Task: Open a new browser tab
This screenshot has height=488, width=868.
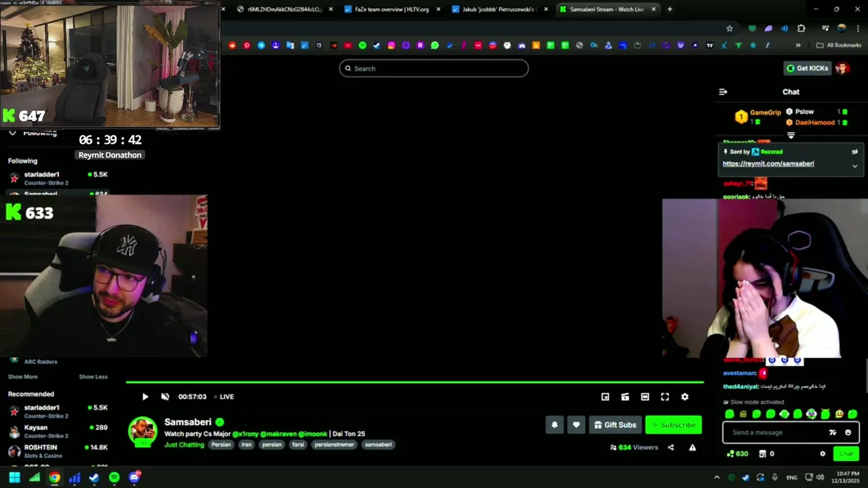Action: click(670, 9)
